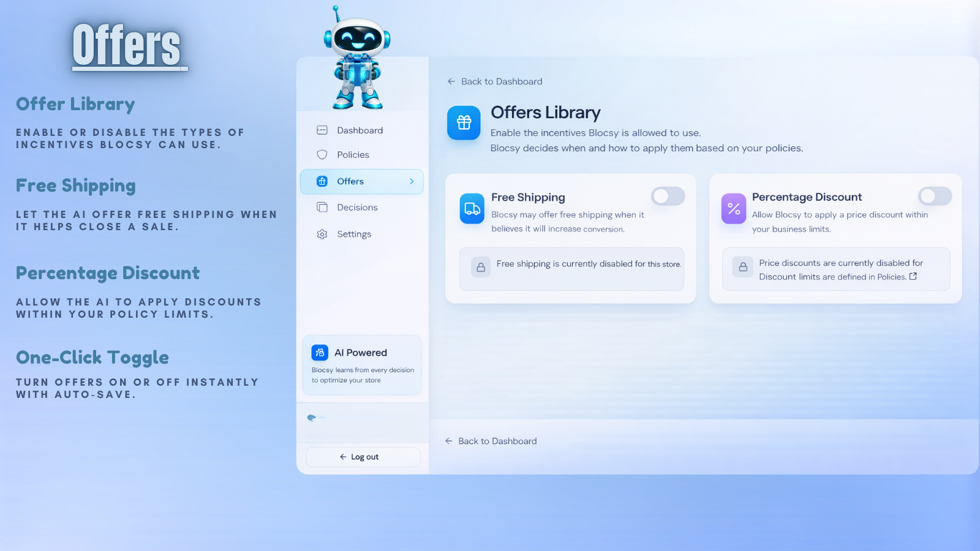Click 'Allow Blocsy to apply a price discount' description
Screen dimensions: 980x551
[840, 222]
